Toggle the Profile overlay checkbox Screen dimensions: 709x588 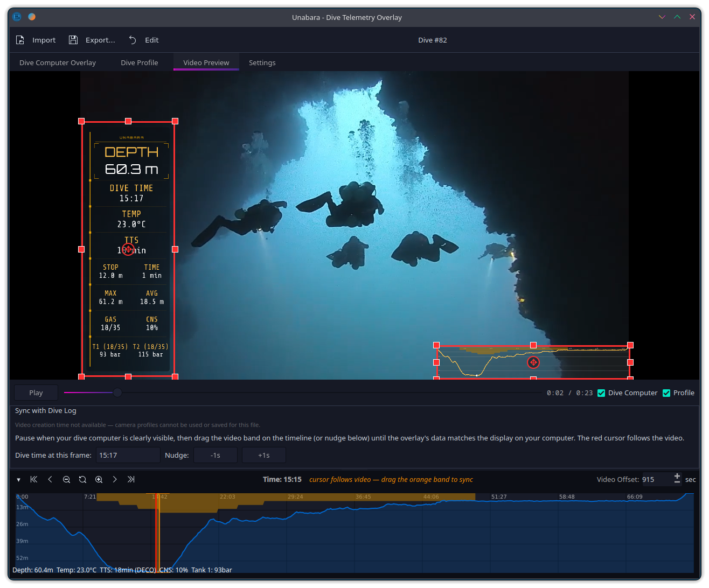click(666, 393)
